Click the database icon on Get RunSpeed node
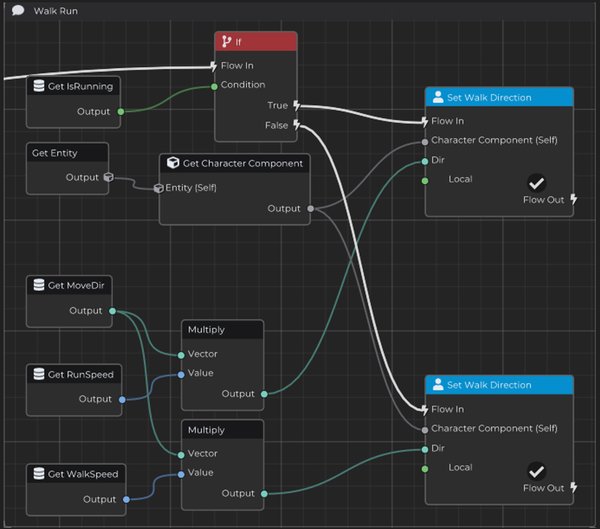 (39, 374)
